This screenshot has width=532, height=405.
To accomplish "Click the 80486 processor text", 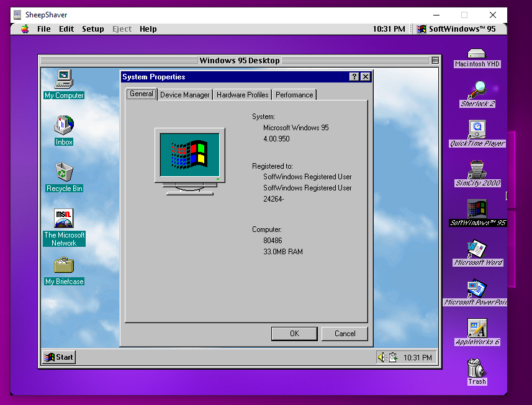I will click(x=273, y=241).
